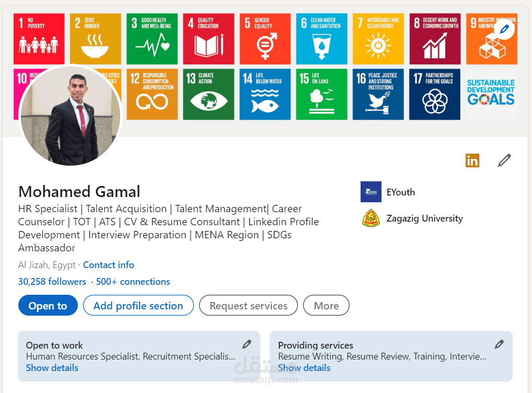Open the EYouth company logo

point(371,192)
